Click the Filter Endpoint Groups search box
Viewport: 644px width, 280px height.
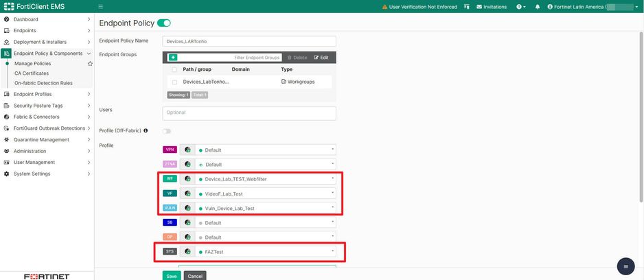230,58
